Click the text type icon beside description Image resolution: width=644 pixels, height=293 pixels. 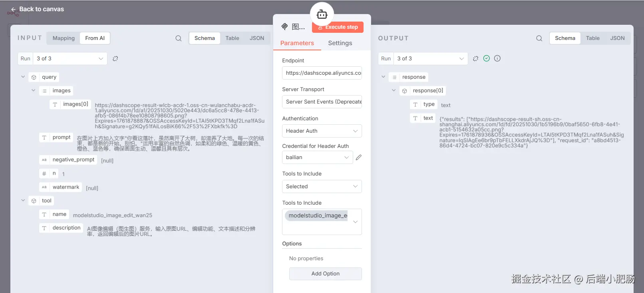click(44, 228)
